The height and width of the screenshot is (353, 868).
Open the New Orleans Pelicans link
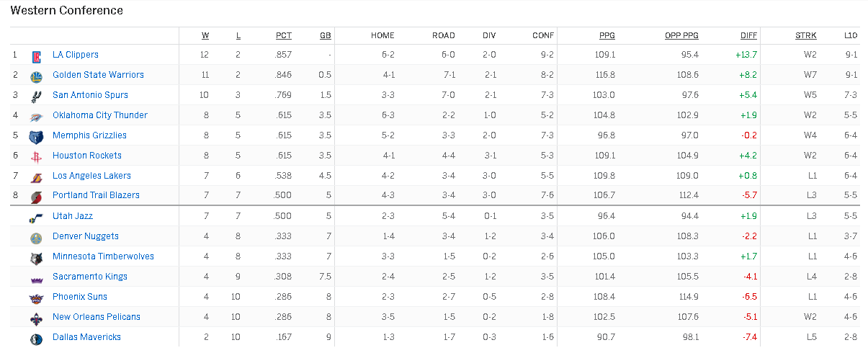coord(97,317)
